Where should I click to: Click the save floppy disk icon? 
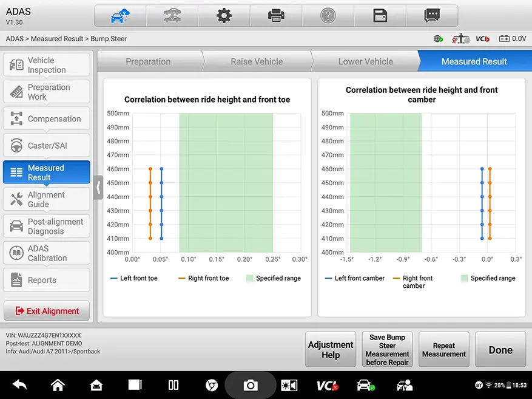pos(380,16)
